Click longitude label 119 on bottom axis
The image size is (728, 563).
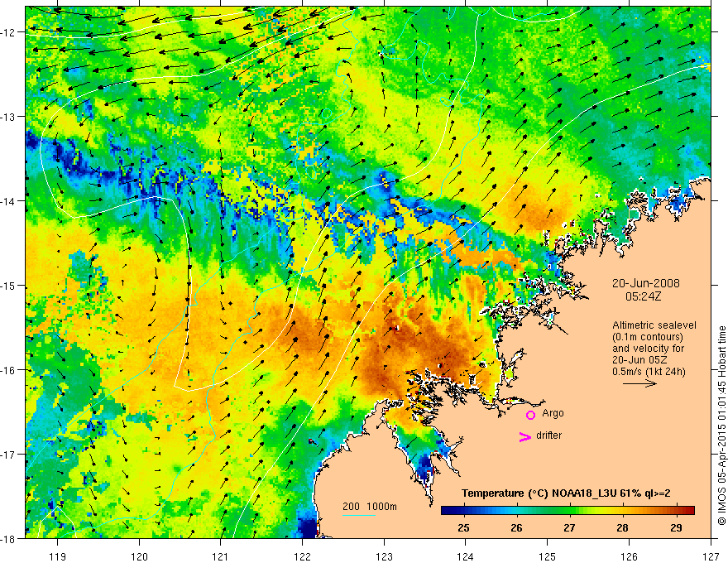click(58, 556)
